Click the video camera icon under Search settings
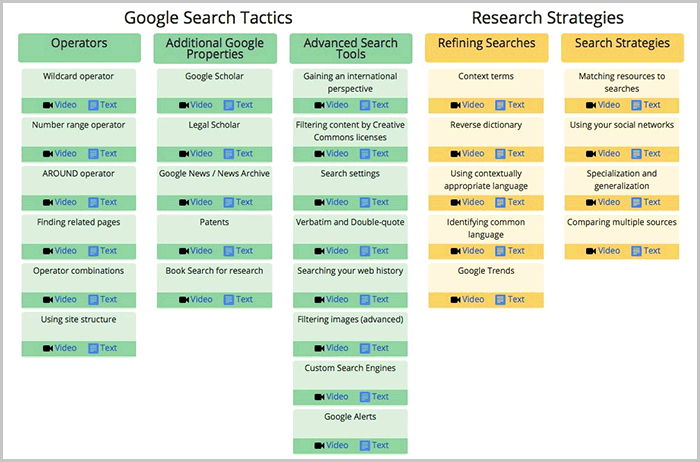This screenshot has width=700, height=462. coord(319,202)
